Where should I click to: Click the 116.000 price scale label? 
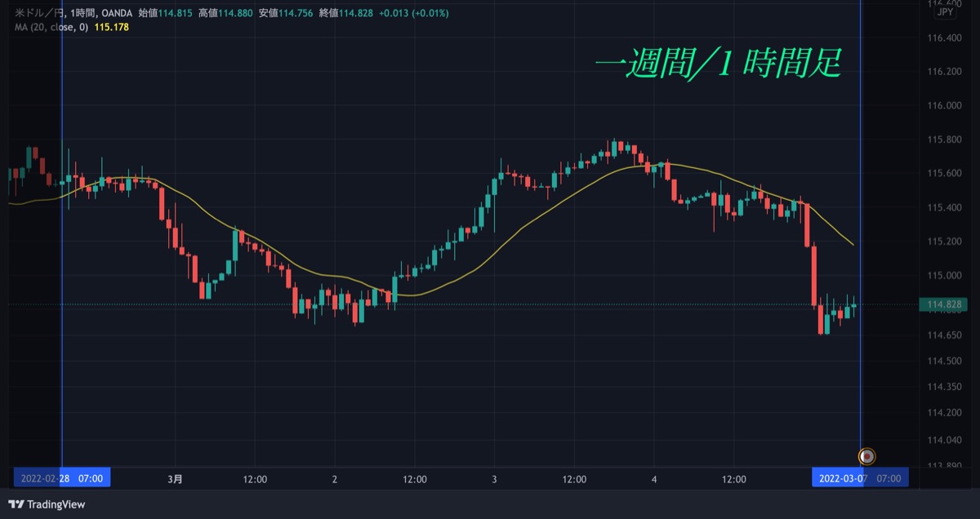(944, 105)
